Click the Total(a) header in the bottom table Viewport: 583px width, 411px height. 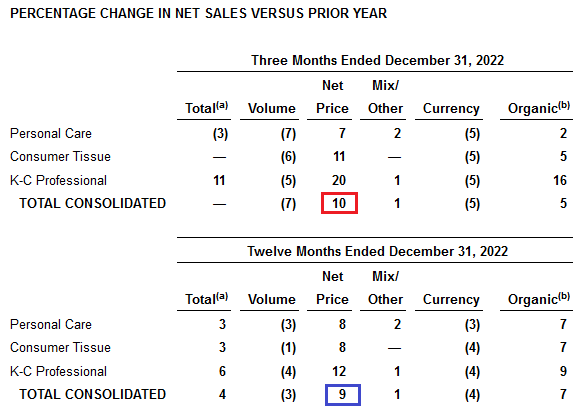click(207, 299)
